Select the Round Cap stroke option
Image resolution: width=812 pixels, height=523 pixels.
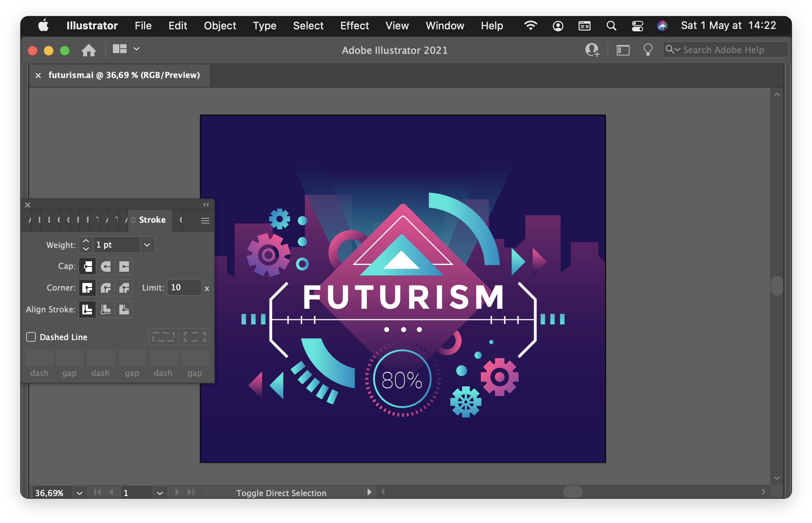point(106,267)
